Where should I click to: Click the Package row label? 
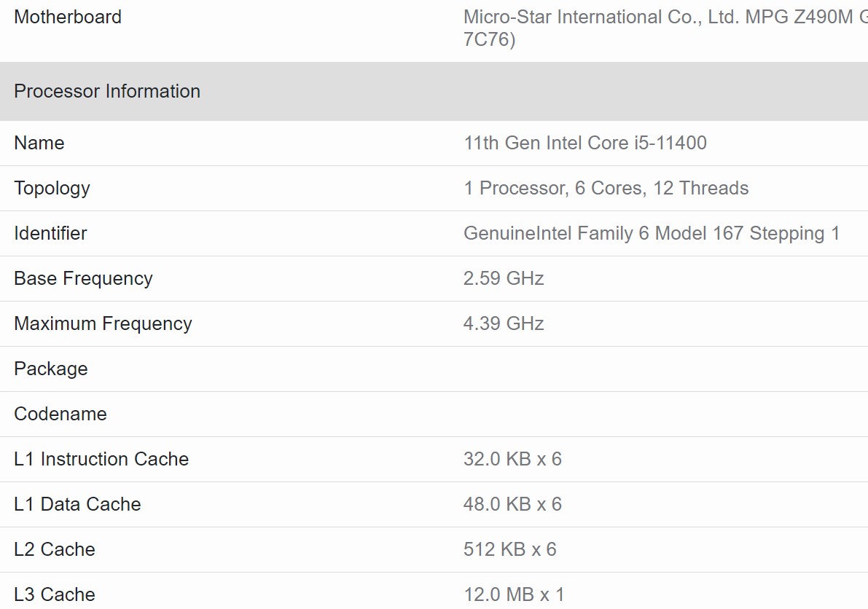[x=50, y=369]
